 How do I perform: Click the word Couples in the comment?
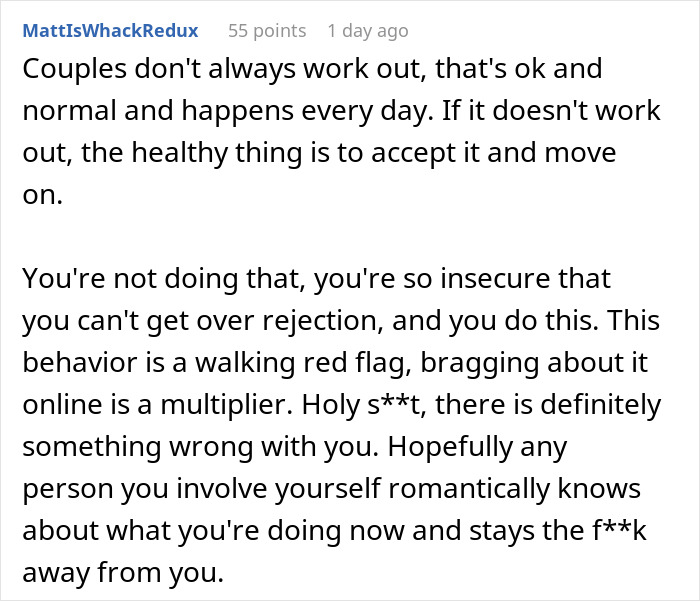pos(75,71)
